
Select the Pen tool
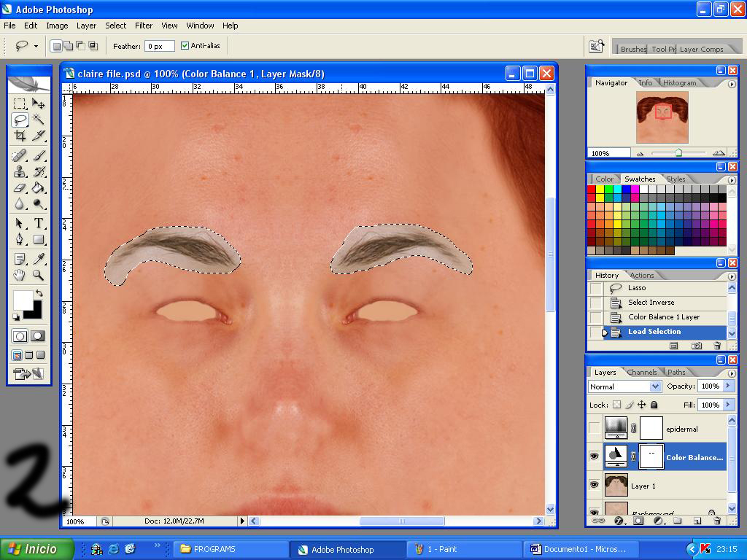[20, 239]
